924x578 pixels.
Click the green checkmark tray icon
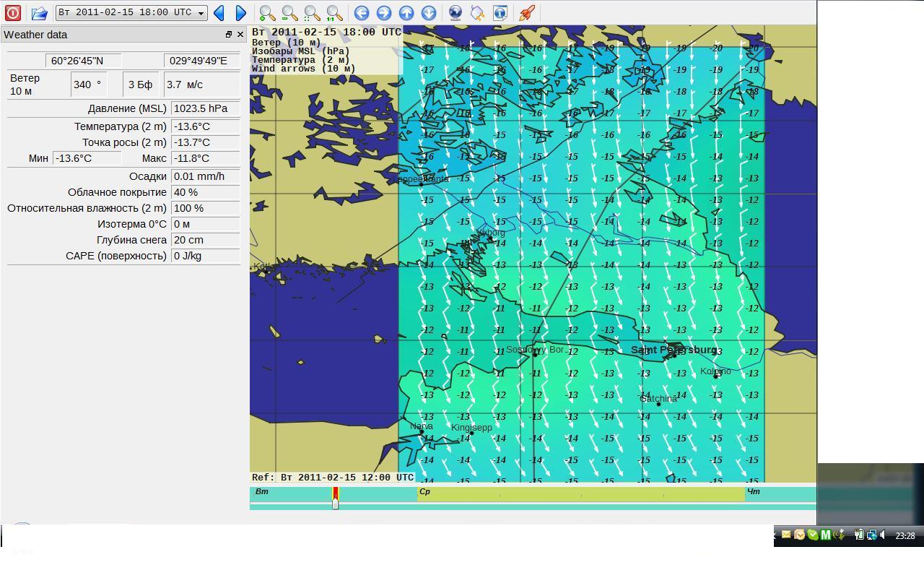(813, 535)
